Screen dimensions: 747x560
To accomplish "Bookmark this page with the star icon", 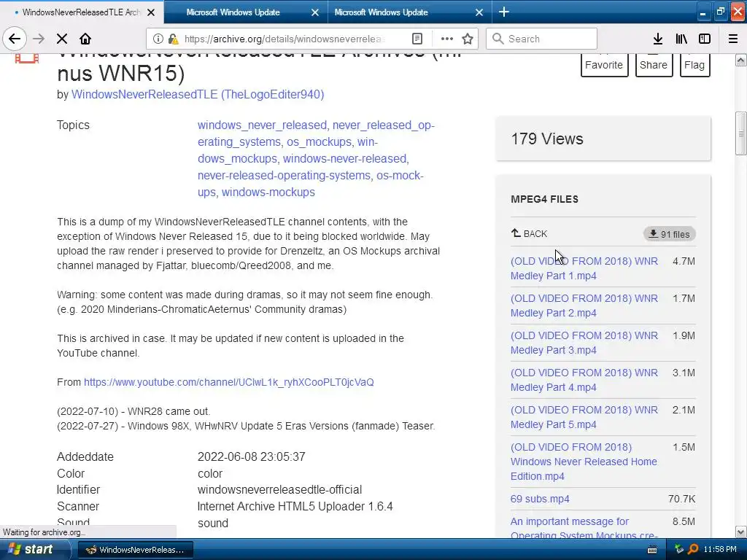I will (x=468, y=39).
